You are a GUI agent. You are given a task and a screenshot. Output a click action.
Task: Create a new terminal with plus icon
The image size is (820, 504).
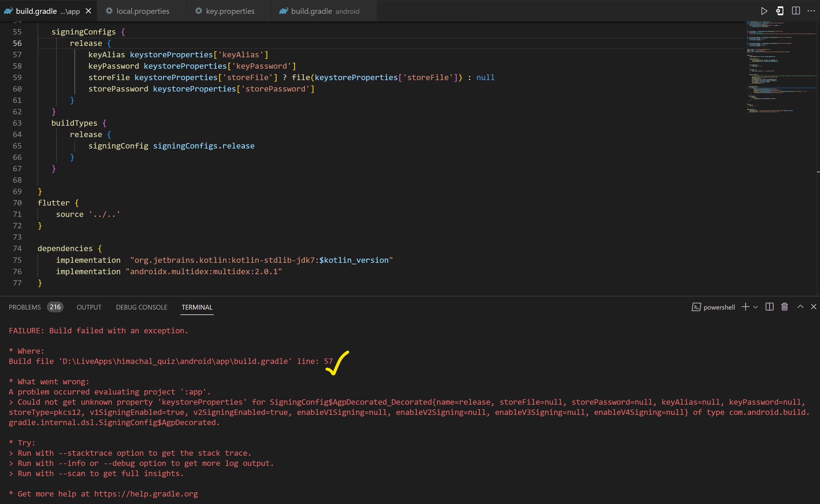coord(745,307)
